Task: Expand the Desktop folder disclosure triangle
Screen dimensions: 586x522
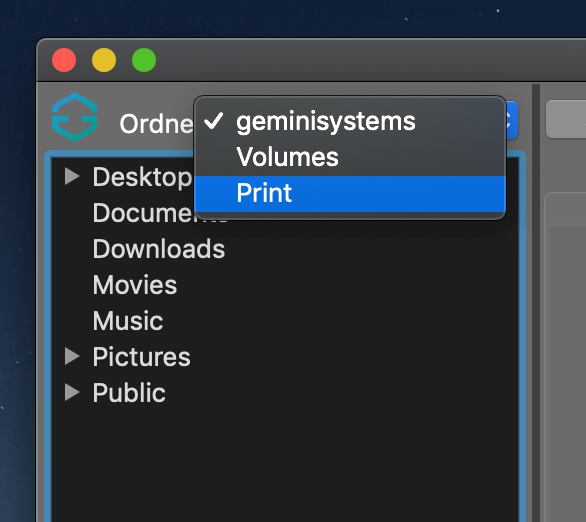Action: coord(72,176)
